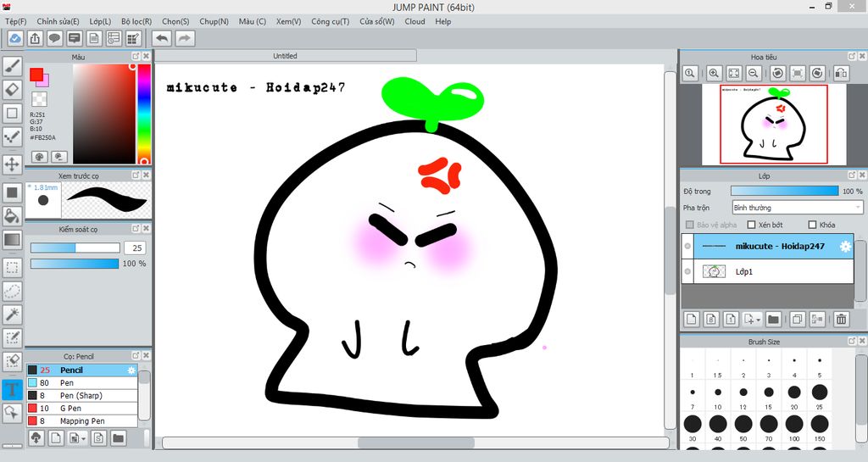The width and height of the screenshot is (868, 462).
Task: Select the Lasso selection tool
Action: (12, 291)
